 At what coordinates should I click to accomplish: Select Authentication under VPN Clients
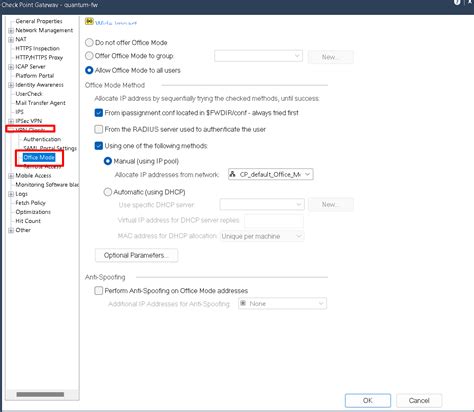click(x=42, y=139)
